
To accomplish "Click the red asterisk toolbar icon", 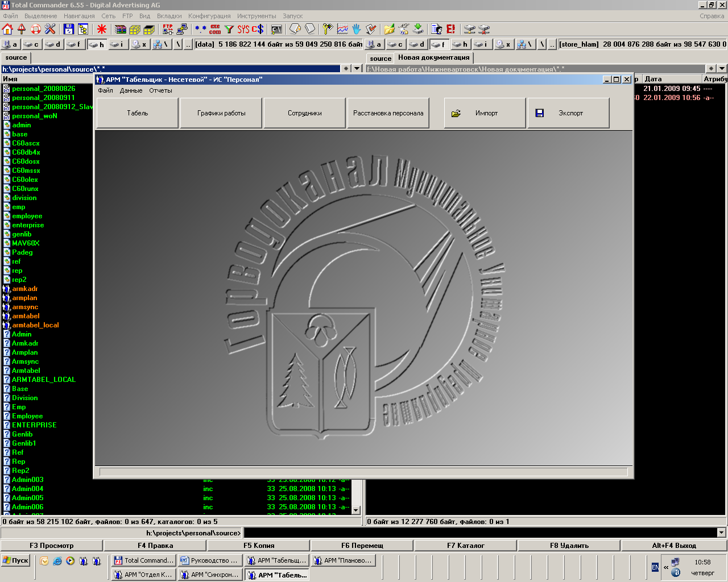I will 102,29.
